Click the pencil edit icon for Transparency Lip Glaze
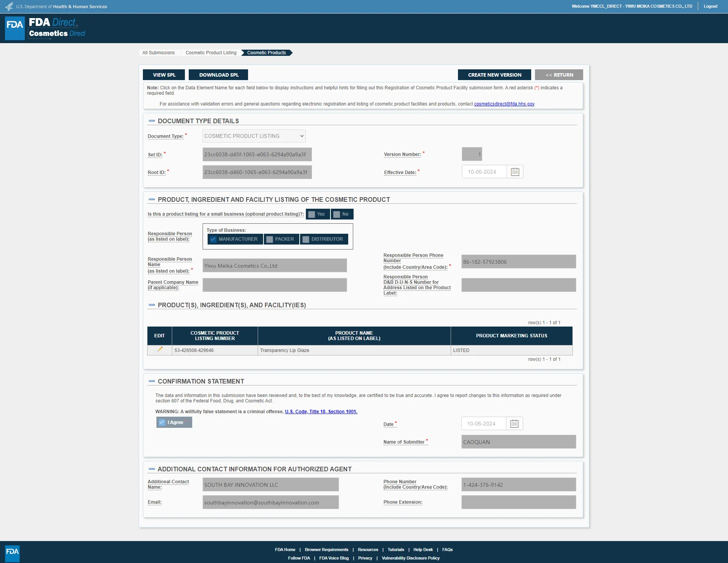Viewport: 728px width, 563px height. point(160,350)
